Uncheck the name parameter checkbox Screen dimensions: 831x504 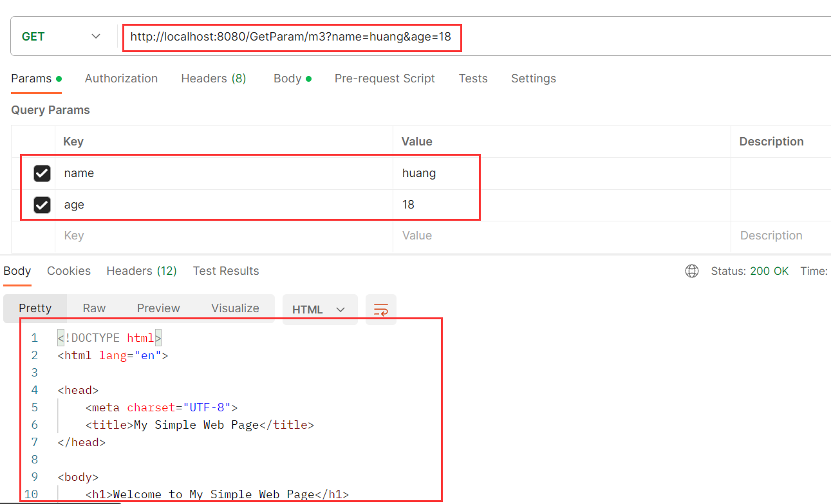coord(42,173)
